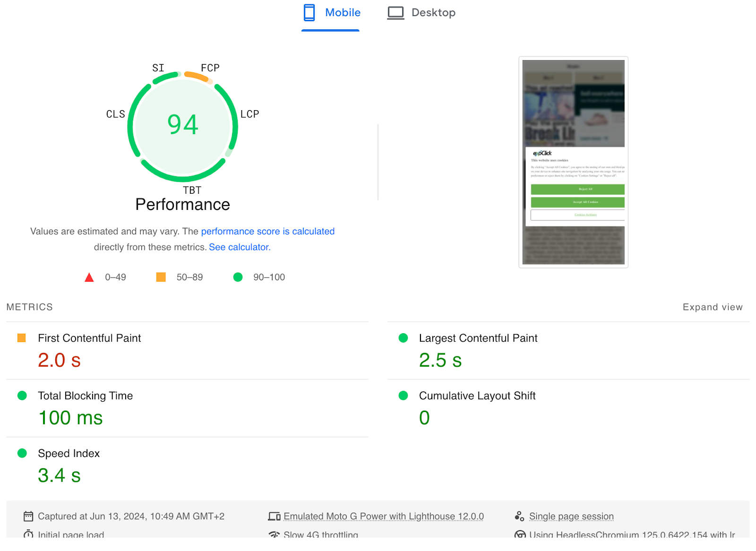Click the 2.0 s FCP value
The height and width of the screenshot is (551, 756).
point(60,360)
